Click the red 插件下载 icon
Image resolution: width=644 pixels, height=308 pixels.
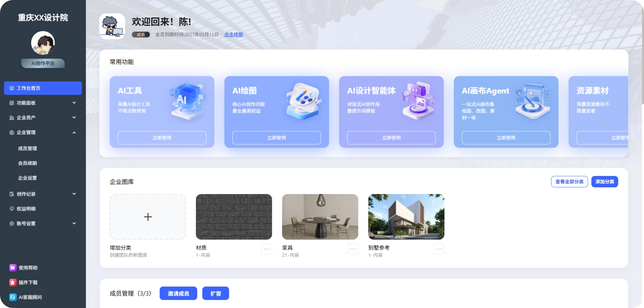[13, 282]
